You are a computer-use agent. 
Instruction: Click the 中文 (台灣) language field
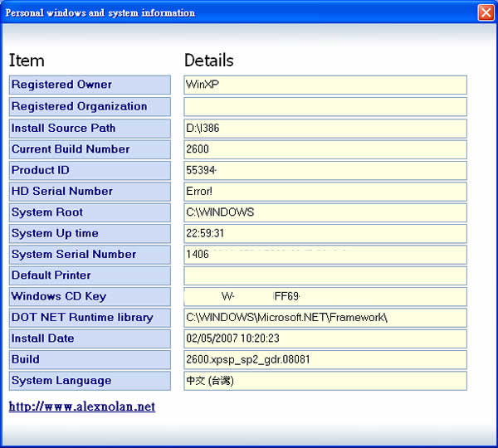click(x=325, y=381)
